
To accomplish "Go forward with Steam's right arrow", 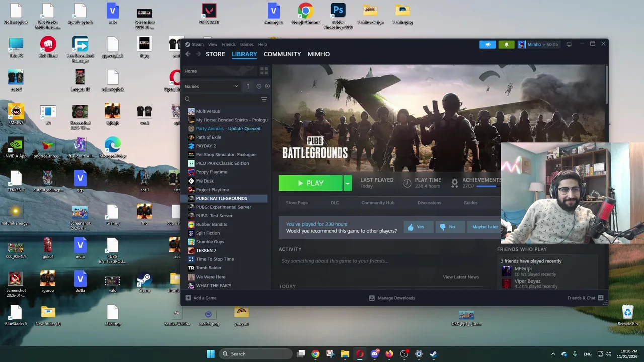I will pos(198,54).
